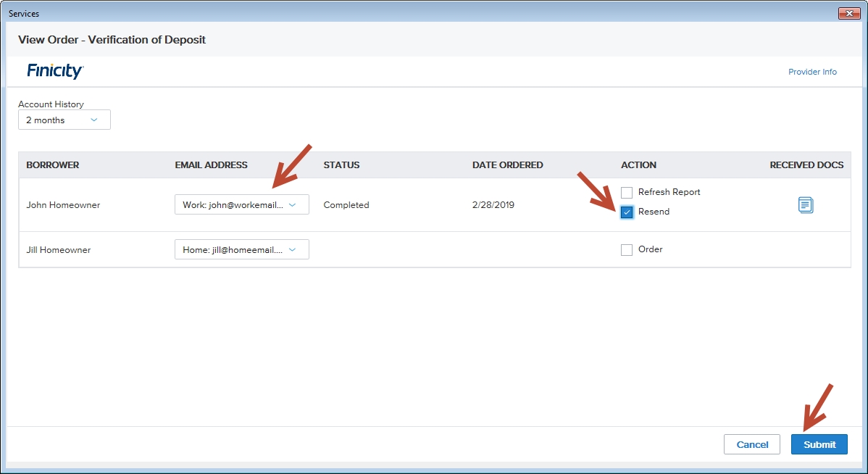Open Jill Homeowner's email address dropdown
This screenshot has height=474, width=868.
click(241, 250)
